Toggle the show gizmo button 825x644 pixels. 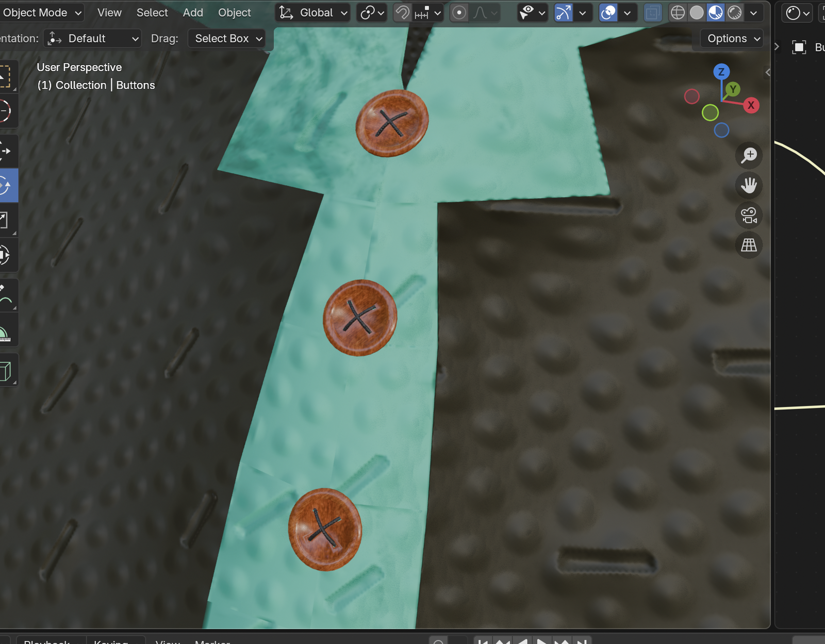click(563, 13)
